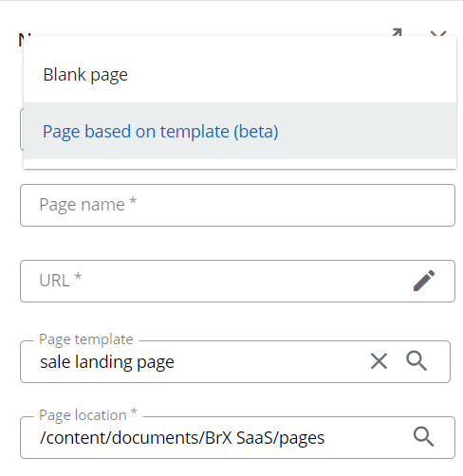Select the page type dropdown edge behind menu

click(22, 130)
